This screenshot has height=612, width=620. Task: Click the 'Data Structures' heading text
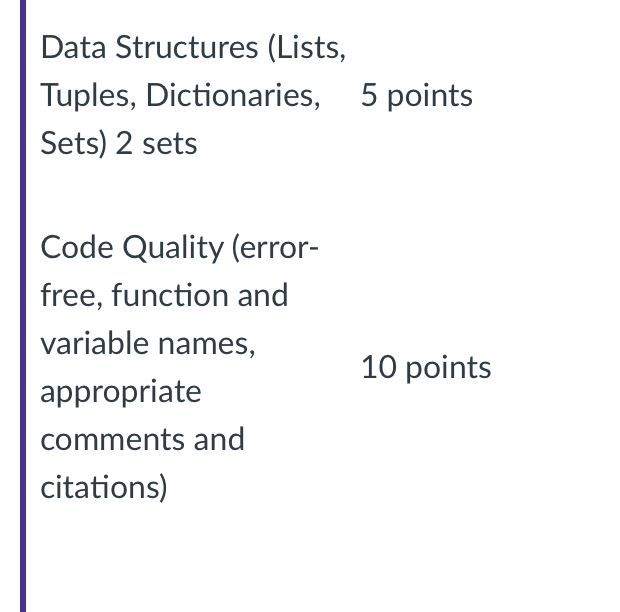click(x=149, y=47)
